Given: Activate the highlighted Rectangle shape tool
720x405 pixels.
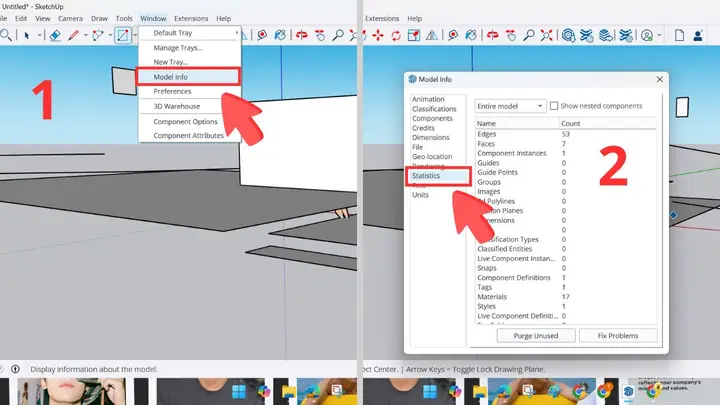Looking at the screenshot, I should tap(123, 35).
